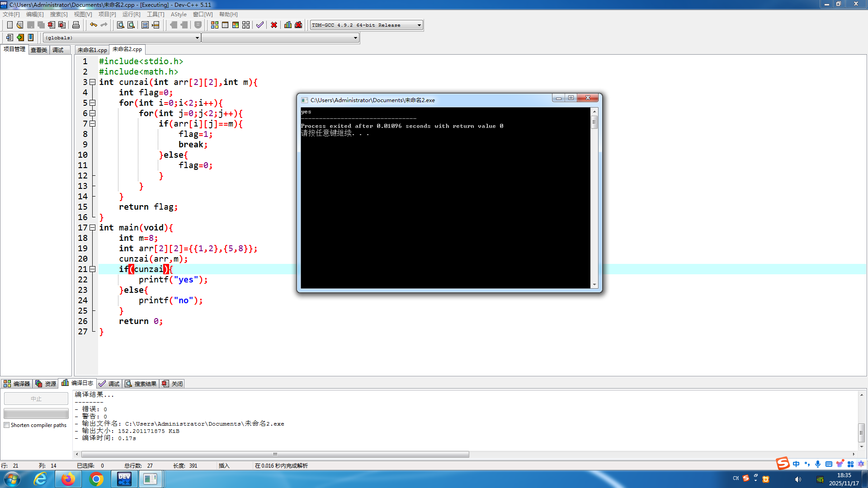The image size is (868, 488).
Task: Click the Find magnifier toolbar icon
Action: click(x=120, y=25)
